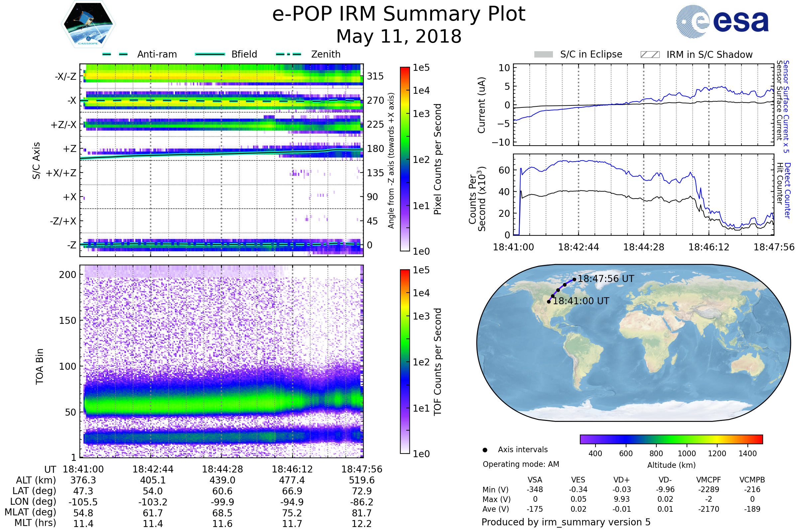
Task: Click the Zenith dash-dot legend marker
Action: pos(288,54)
